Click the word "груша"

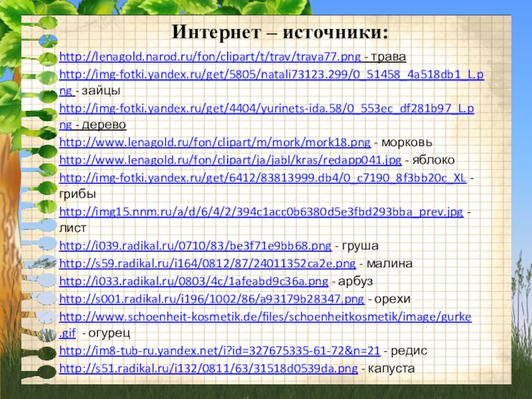click(360, 245)
